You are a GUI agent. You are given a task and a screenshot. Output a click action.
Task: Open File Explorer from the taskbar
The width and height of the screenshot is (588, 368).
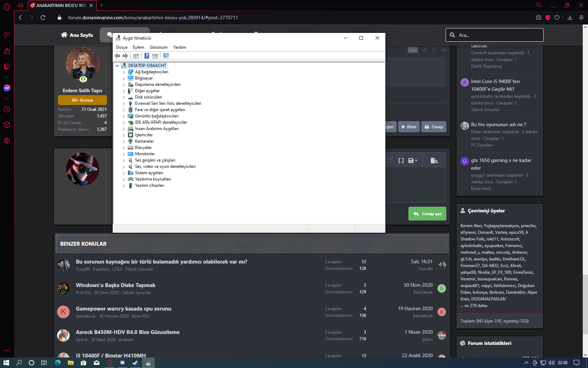(x=71, y=363)
